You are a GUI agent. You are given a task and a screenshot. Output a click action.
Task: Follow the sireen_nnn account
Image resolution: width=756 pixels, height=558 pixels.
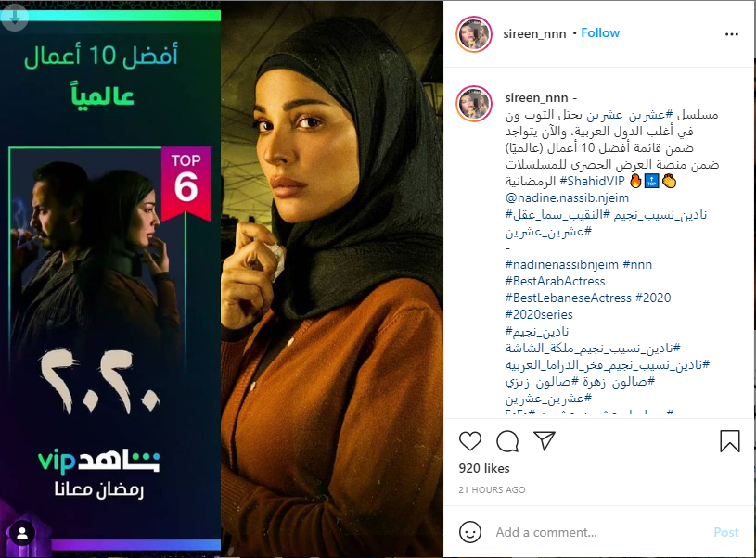point(600,32)
